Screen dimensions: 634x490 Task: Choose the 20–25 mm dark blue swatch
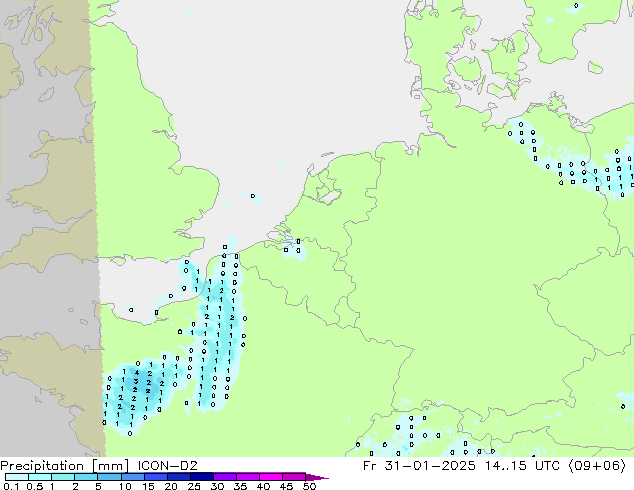pyautogui.click(x=178, y=477)
